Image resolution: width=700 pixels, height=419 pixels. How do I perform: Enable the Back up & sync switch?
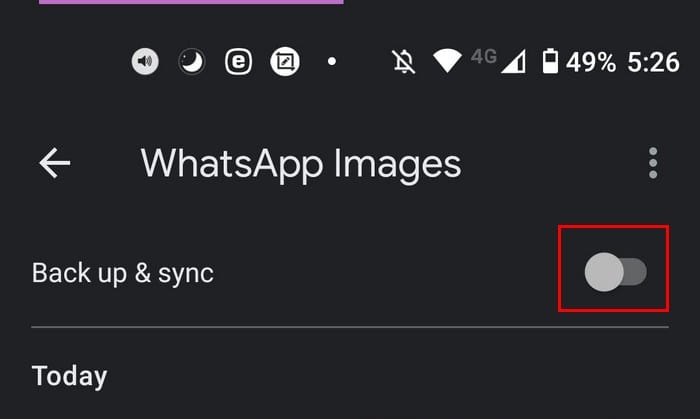pyautogui.click(x=615, y=272)
